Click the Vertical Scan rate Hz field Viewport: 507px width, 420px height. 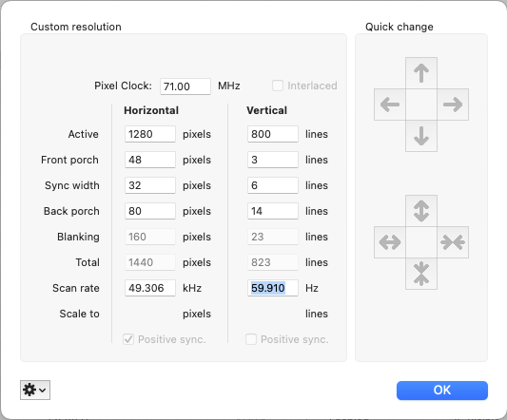click(273, 288)
